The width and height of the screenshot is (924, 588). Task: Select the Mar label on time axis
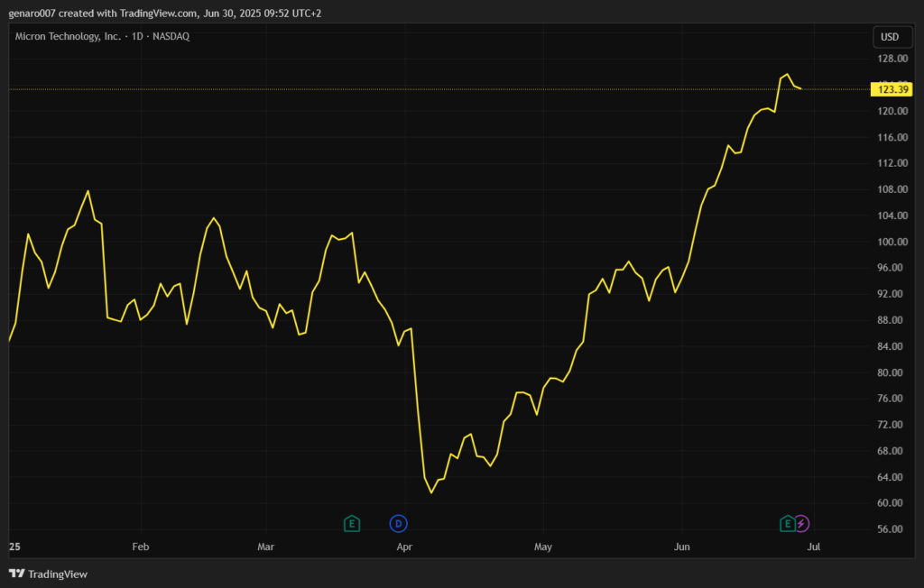(x=265, y=547)
